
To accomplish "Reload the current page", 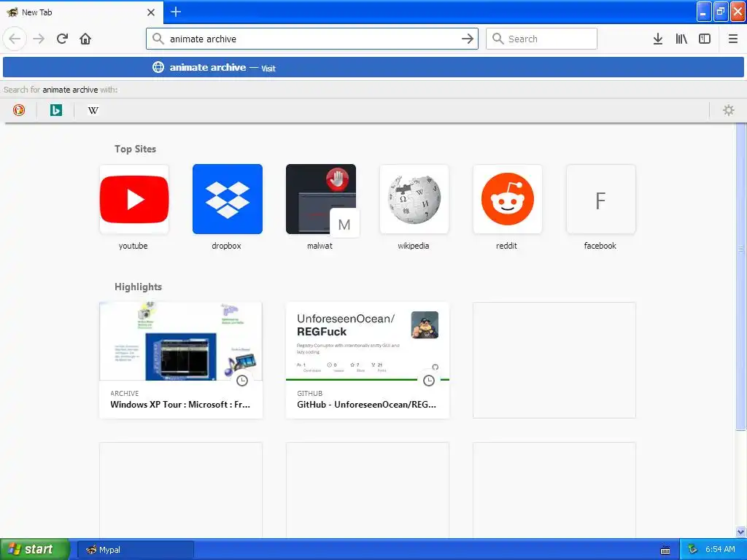I will click(63, 39).
